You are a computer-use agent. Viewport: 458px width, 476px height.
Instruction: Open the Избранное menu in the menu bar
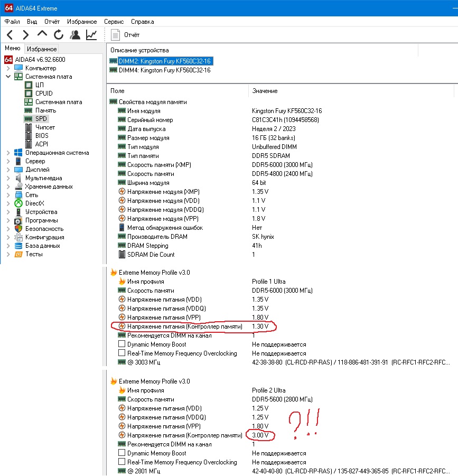pos(82,22)
